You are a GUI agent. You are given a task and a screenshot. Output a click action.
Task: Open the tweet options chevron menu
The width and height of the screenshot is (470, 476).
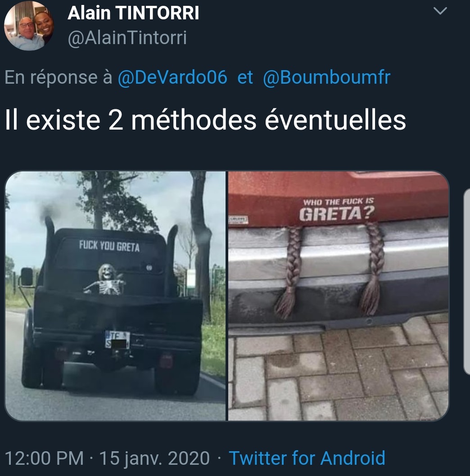coord(440,11)
